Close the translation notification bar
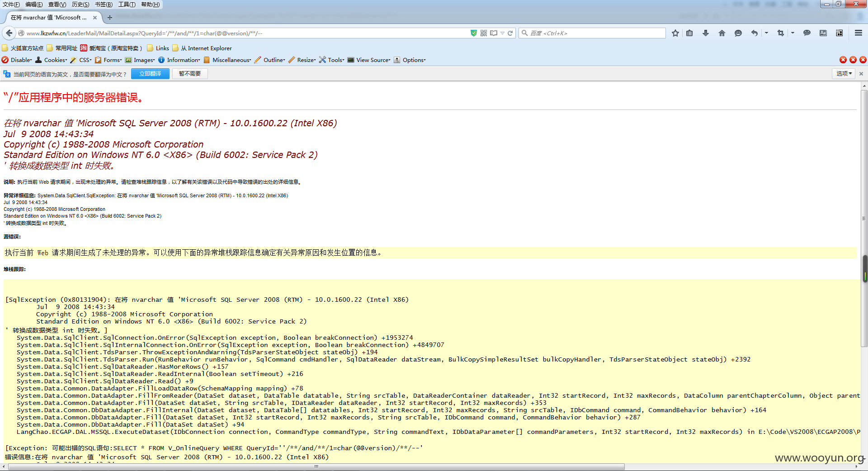This screenshot has width=868, height=471. click(x=861, y=74)
